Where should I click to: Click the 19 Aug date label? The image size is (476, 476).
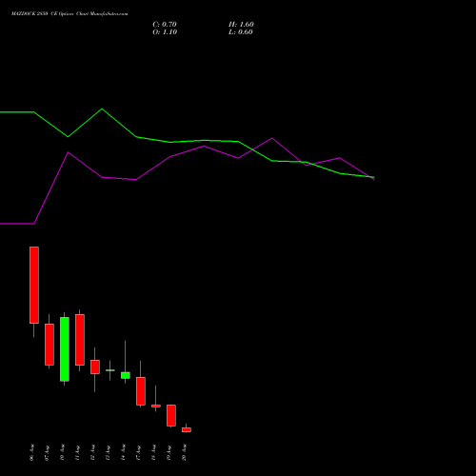tap(169, 452)
